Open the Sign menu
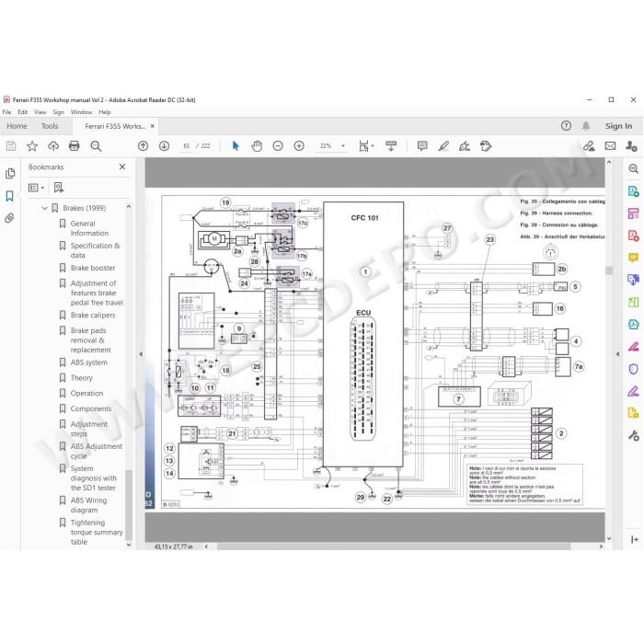The width and height of the screenshot is (644, 644). 58,112
